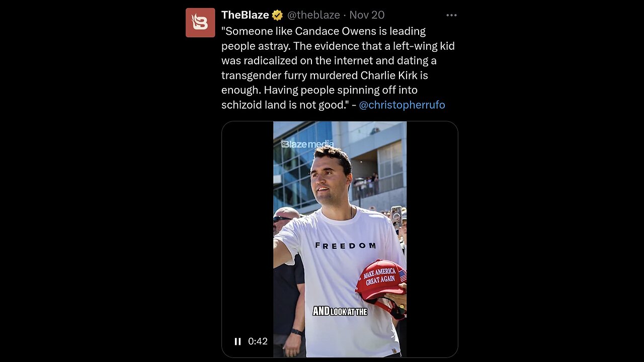Open TheBlaze display name profile link
The image size is (644, 362).
(x=245, y=15)
